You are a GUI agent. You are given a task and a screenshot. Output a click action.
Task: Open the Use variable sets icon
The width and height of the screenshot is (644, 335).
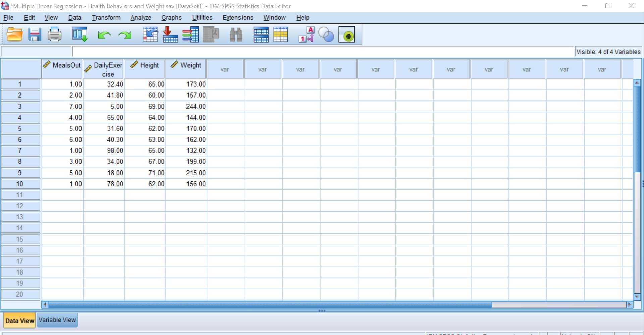pyautogui.click(x=326, y=34)
